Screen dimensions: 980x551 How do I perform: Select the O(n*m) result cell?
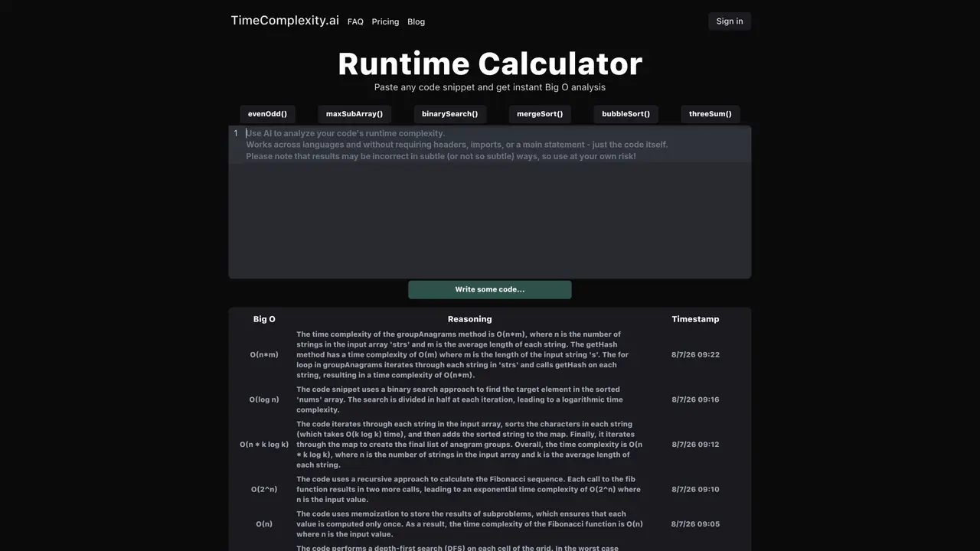264,355
